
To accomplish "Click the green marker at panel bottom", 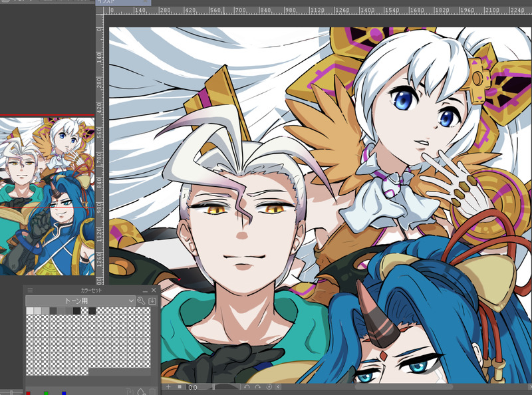I will pos(46,393).
